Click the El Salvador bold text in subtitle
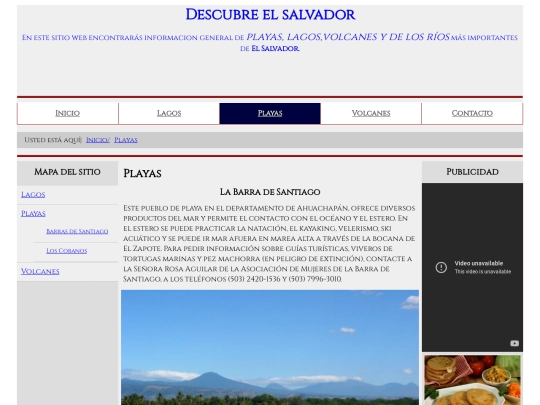 coord(275,49)
